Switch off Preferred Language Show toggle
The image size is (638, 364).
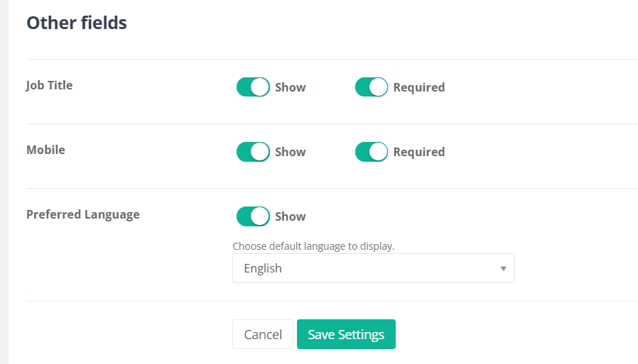click(x=253, y=216)
